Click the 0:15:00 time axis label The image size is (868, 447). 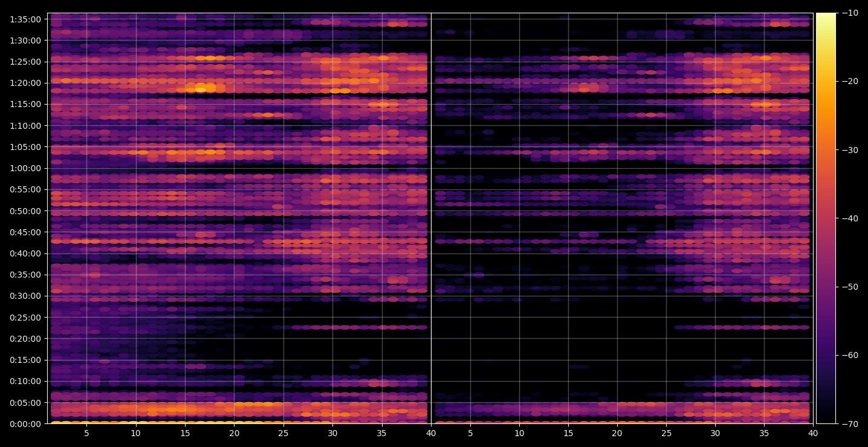coord(25,360)
